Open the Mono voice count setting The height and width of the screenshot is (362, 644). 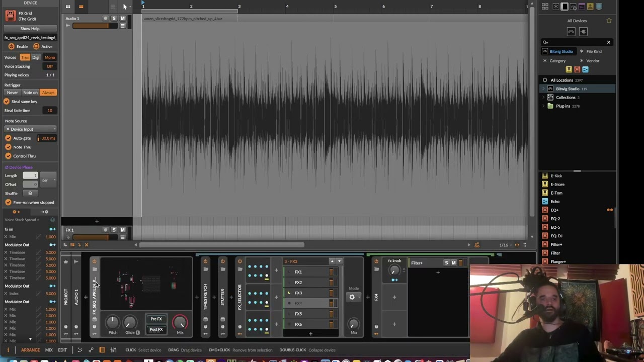tap(50, 57)
